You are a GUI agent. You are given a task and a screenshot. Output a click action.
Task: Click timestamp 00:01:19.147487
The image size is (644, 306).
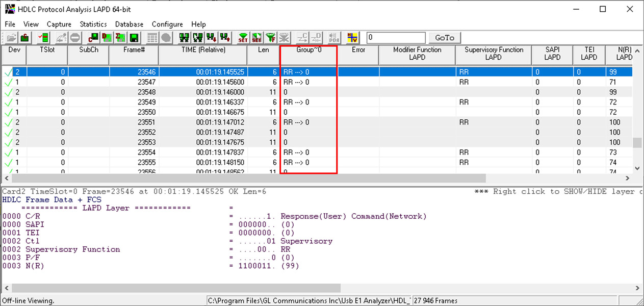tap(220, 132)
